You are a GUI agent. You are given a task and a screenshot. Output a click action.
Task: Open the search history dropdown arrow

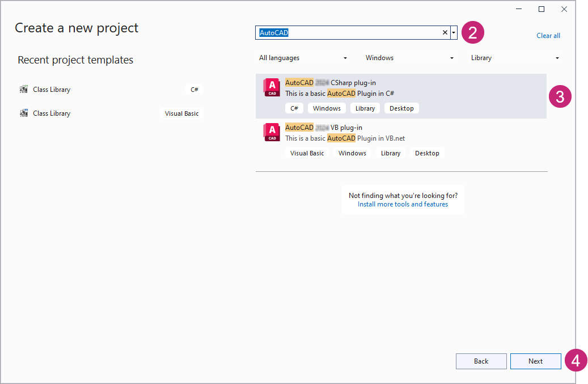pos(454,33)
